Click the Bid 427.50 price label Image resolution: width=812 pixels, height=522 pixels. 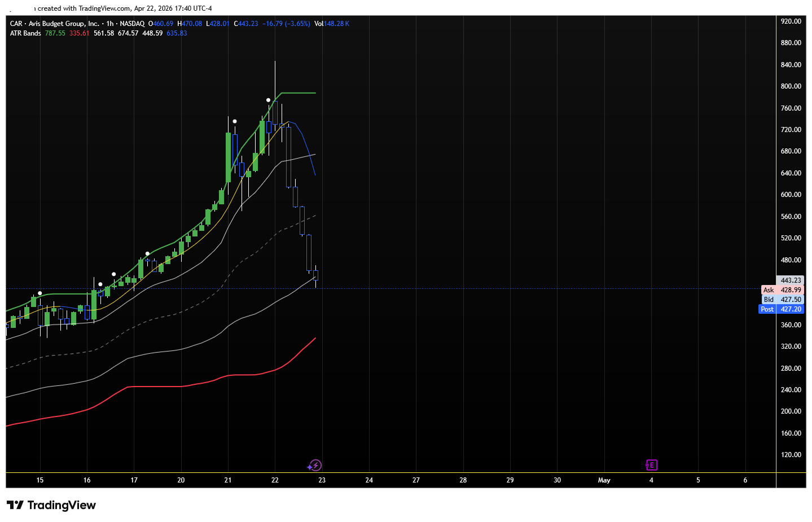782,300
